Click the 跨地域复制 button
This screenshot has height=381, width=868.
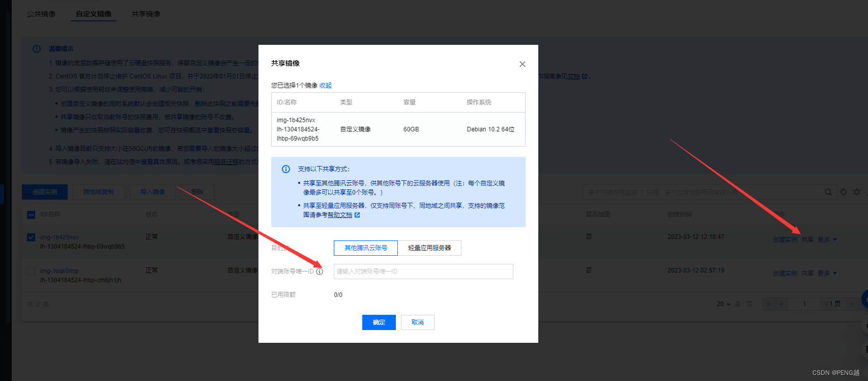[x=99, y=192]
